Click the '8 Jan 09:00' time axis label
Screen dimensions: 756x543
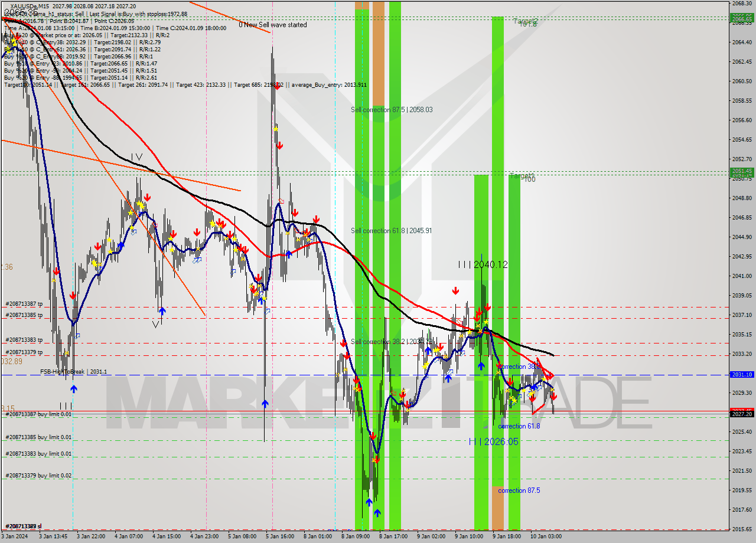(x=356, y=537)
